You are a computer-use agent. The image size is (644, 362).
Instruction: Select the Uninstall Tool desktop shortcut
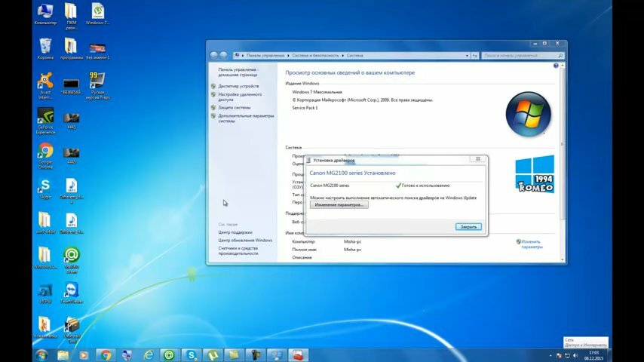coord(72,330)
